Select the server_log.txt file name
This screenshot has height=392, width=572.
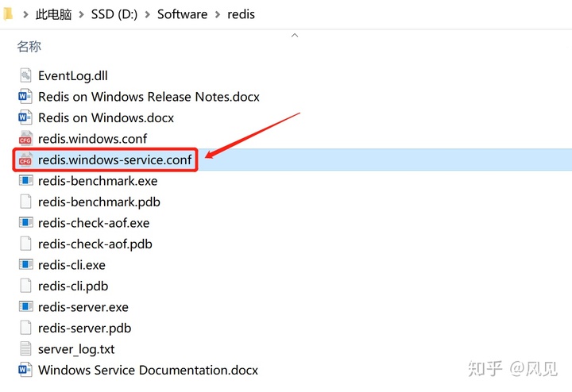tap(76, 349)
